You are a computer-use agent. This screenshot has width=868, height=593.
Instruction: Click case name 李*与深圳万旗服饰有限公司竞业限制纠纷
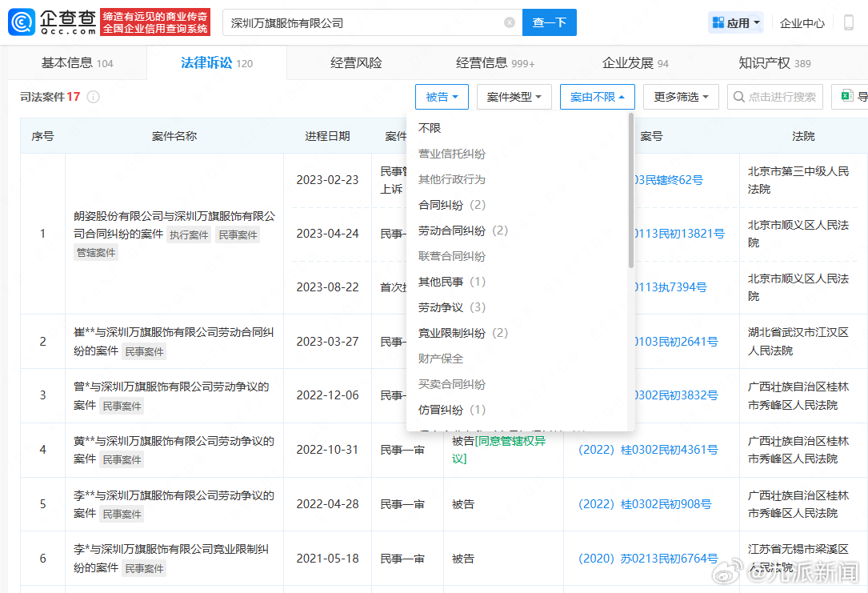tap(172, 558)
